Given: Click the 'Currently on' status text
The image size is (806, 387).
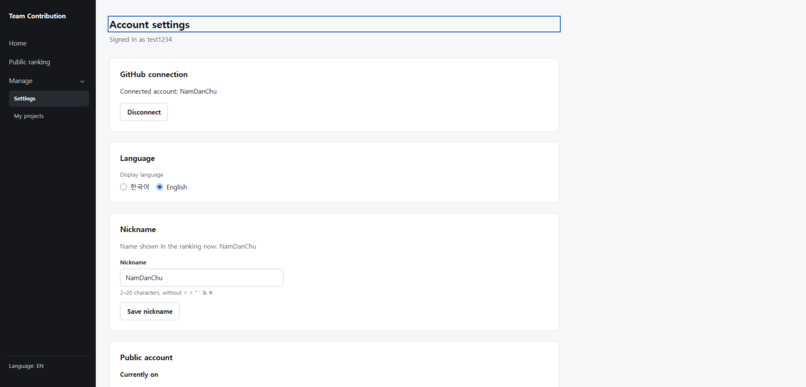Looking at the screenshot, I should coord(139,375).
